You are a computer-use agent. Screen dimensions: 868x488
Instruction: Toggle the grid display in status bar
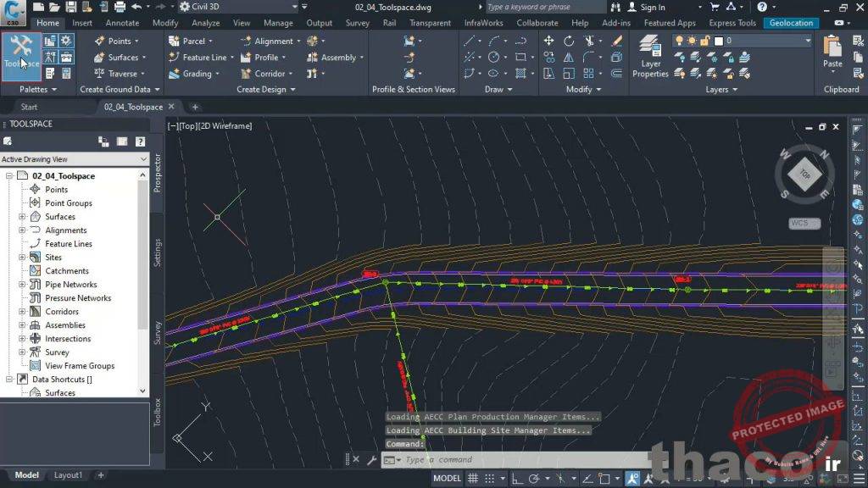tap(472, 478)
